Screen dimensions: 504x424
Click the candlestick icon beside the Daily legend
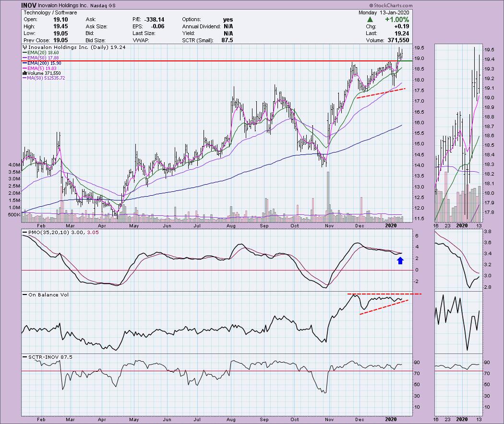coord(25,47)
